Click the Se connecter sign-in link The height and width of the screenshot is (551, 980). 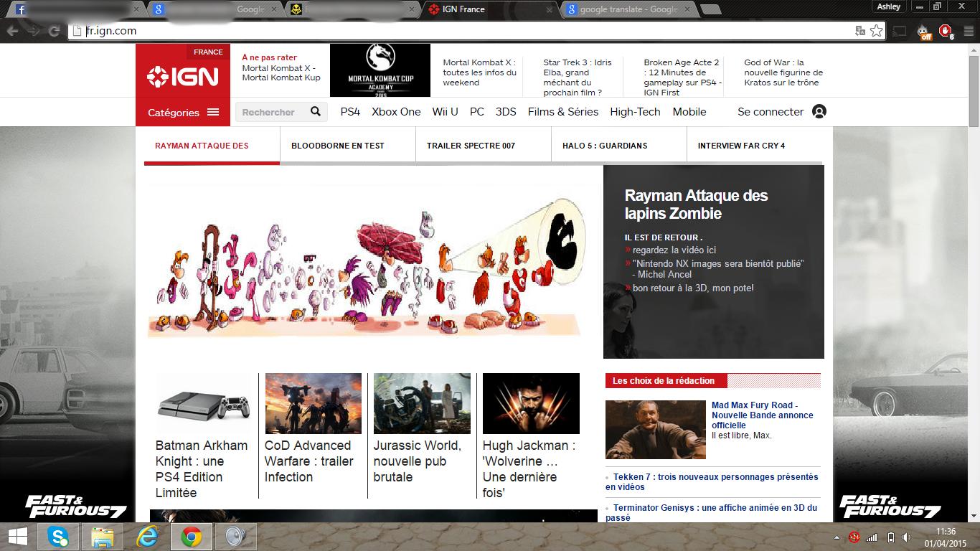[771, 112]
